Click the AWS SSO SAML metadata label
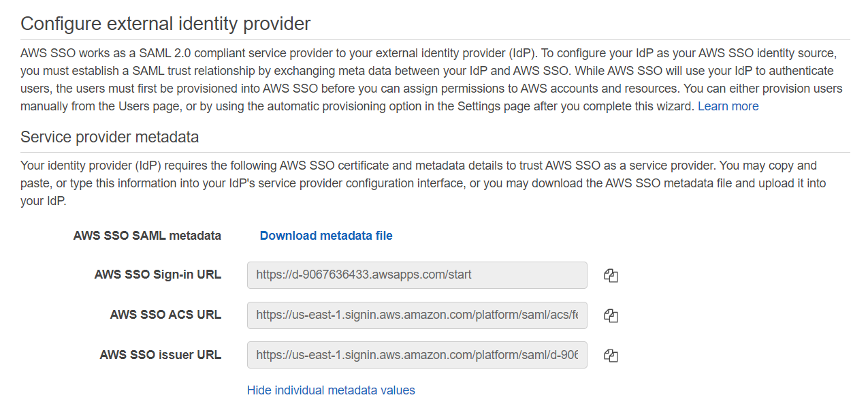 (147, 236)
